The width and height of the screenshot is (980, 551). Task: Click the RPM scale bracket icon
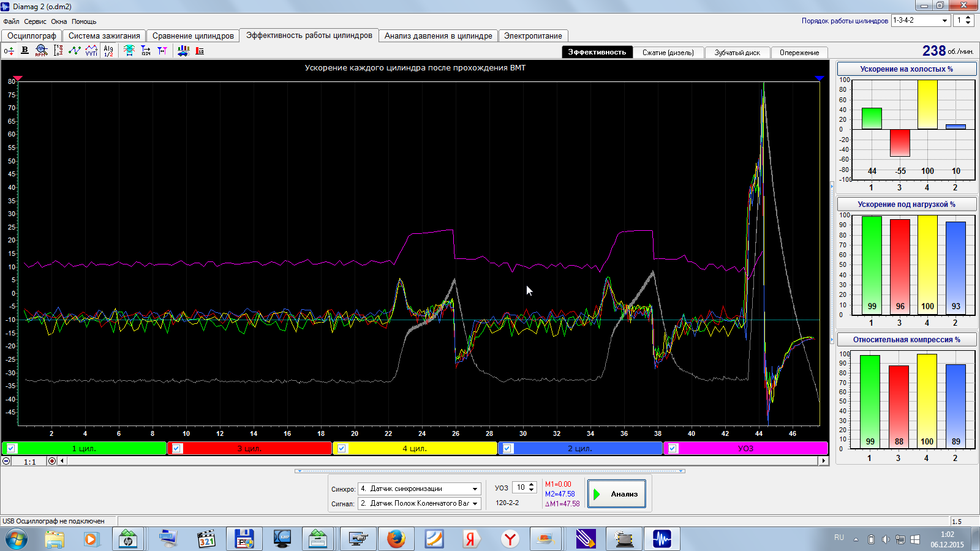[58, 51]
